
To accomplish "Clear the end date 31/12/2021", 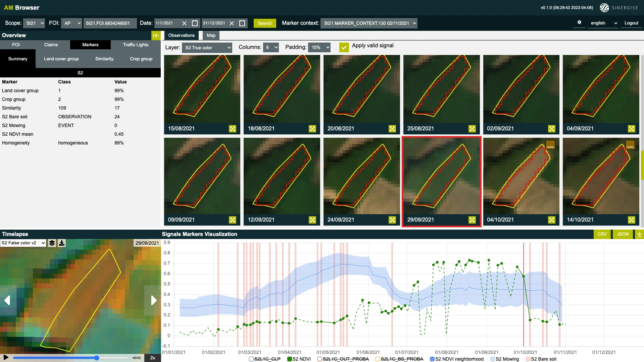I will [x=232, y=23].
